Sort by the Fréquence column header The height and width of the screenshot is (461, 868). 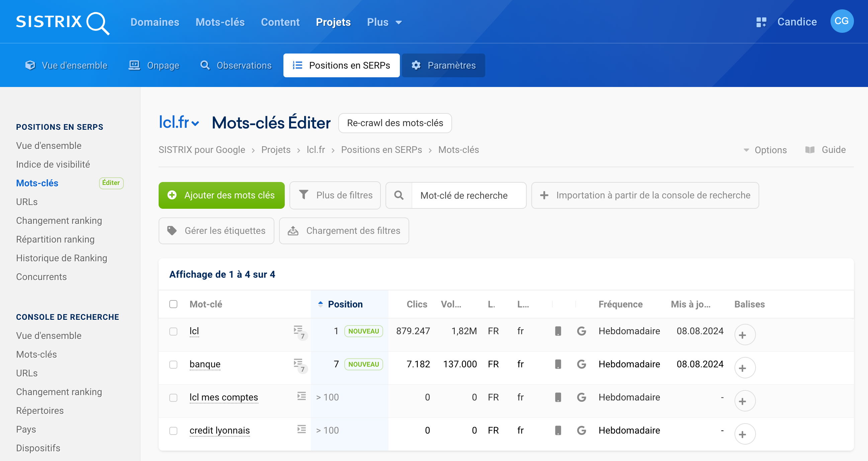[620, 304]
